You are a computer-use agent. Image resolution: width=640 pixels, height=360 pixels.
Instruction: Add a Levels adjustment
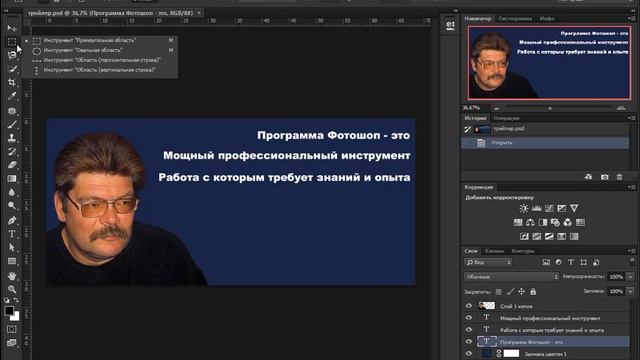click(536, 209)
